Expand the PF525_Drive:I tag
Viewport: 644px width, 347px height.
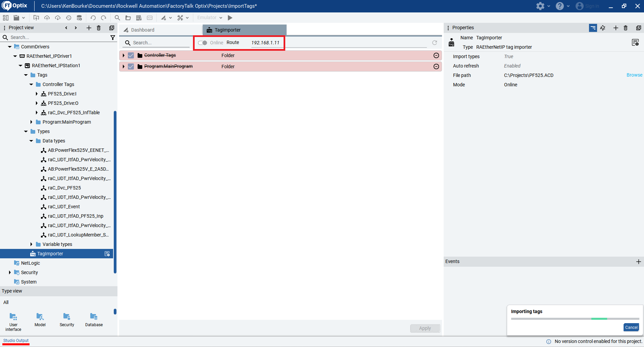pyautogui.click(x=37, y=94)
